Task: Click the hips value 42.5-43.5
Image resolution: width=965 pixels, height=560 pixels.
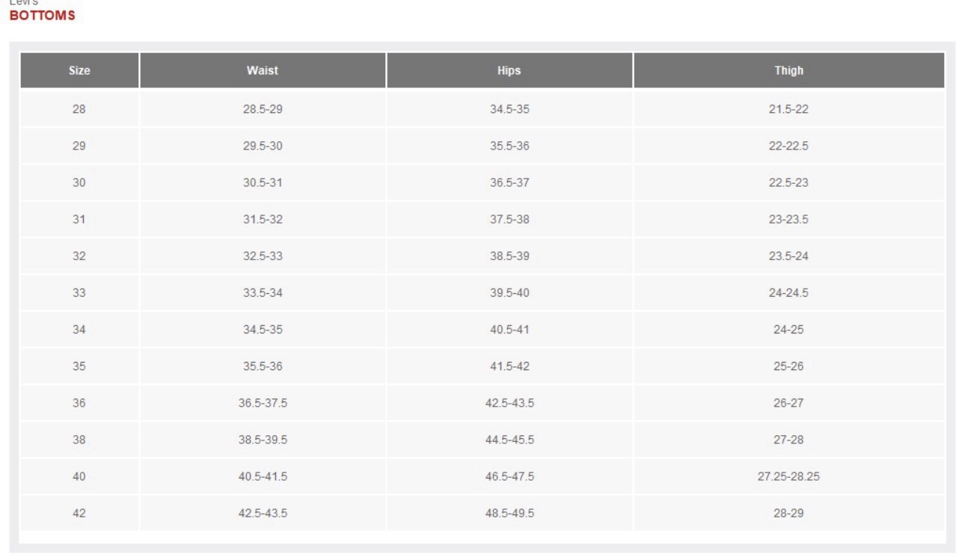Action: tap(509, 403)
